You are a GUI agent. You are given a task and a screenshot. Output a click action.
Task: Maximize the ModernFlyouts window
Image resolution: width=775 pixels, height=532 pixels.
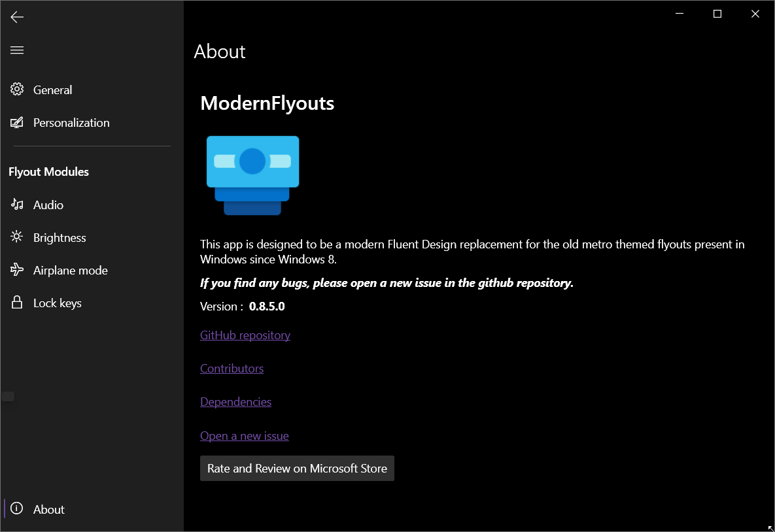[x=717, y=14]
